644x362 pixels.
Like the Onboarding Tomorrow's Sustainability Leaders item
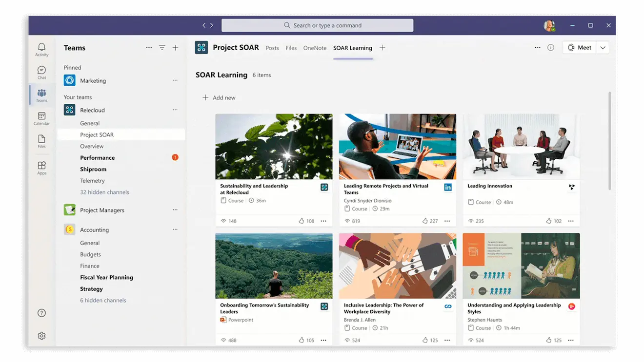(302, 340)
